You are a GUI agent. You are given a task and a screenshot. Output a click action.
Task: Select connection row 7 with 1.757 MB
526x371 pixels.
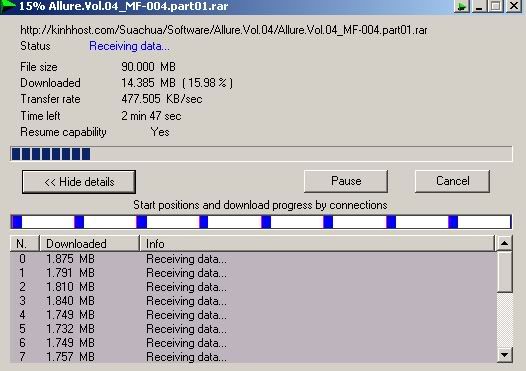pos(253,357)
